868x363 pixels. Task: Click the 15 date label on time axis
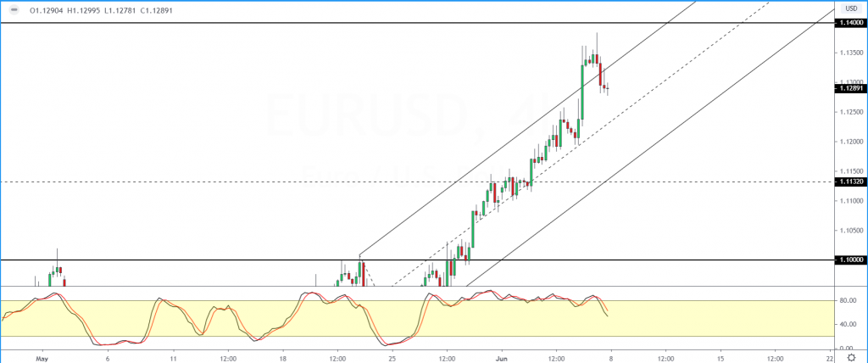[721, 358]
